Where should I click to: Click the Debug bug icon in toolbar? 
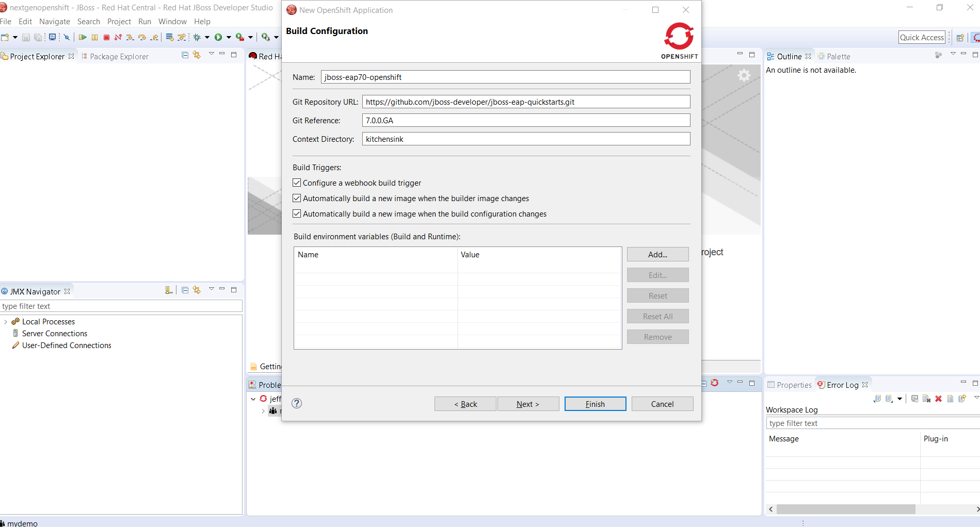coord(197,37)
